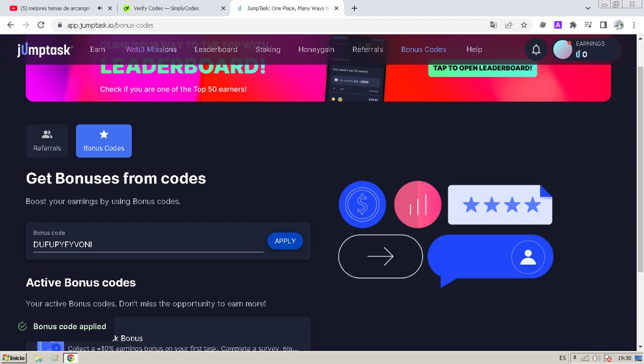644x364 pixels.
Task: Open the user avatar profile
Action: point(562,49)
